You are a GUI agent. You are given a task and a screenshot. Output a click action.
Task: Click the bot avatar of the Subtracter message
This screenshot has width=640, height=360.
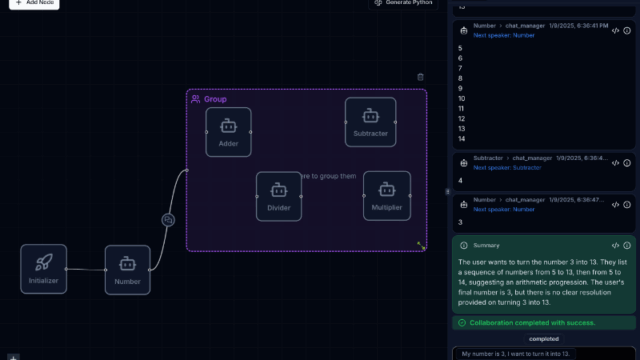(464, 163)
